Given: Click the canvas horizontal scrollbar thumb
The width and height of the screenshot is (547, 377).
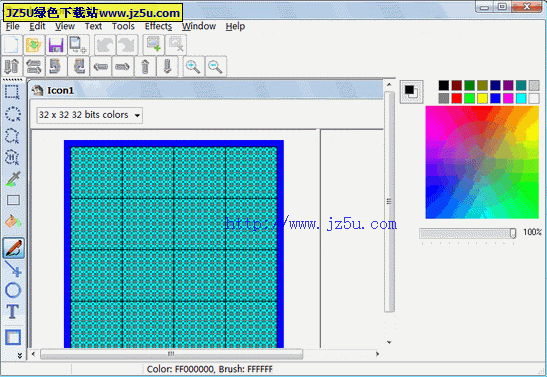Looking at the screenshot, I should [171, 354].
